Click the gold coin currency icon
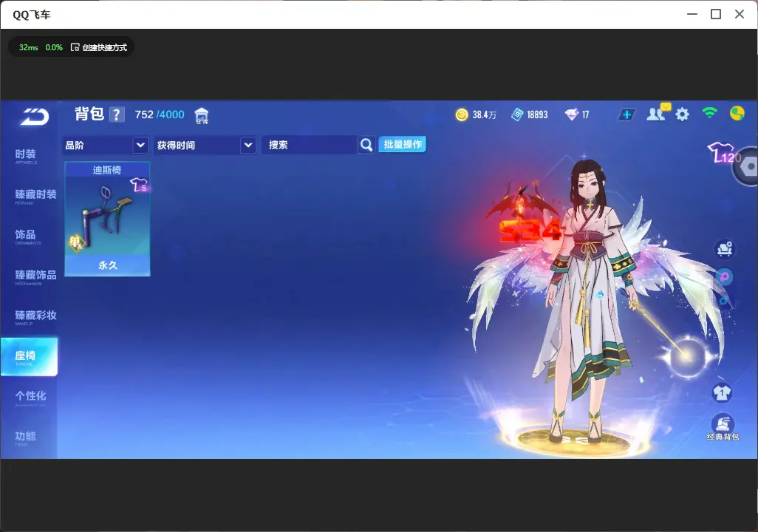 coord(462,115)
